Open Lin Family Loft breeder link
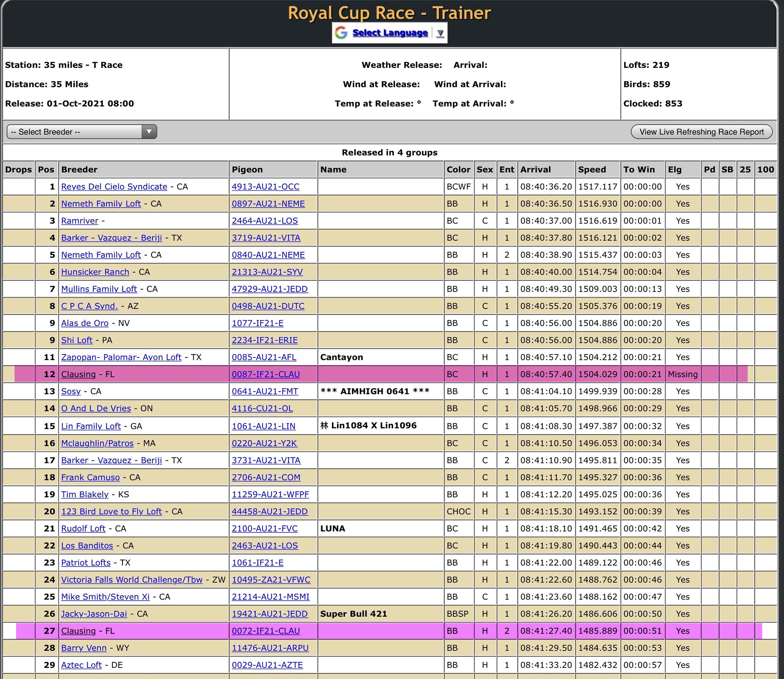Viewport: 784px width, 679px height. coord(91,426)
